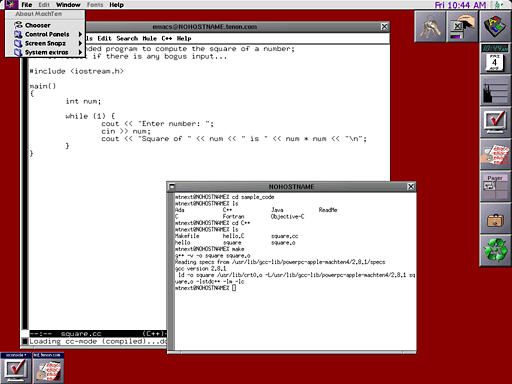Click the minimized tenon.com emacs icon
Image resolution: width=512 pixels, height=384 pixels.
(x=48, y=368)
